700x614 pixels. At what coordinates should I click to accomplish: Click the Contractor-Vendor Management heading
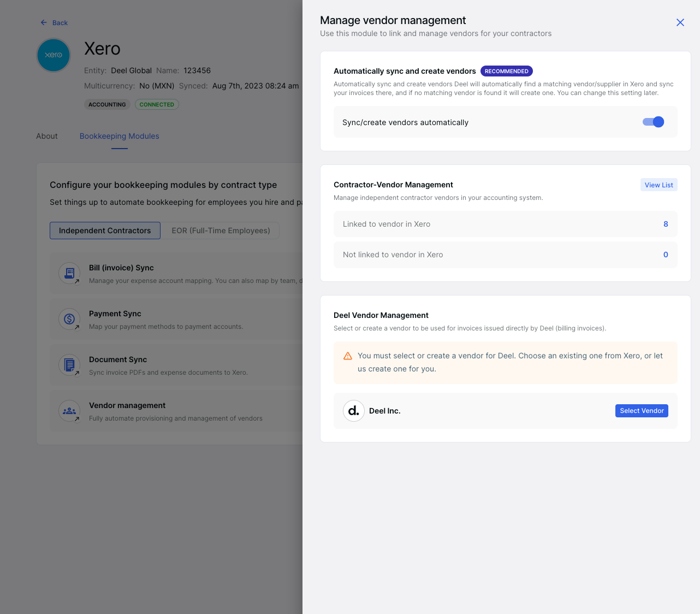pyautogui.click(x=393, y=185)
